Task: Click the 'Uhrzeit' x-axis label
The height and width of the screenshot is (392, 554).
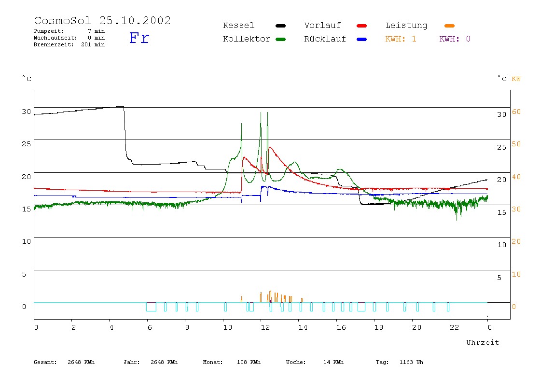Action: [483, 342]
